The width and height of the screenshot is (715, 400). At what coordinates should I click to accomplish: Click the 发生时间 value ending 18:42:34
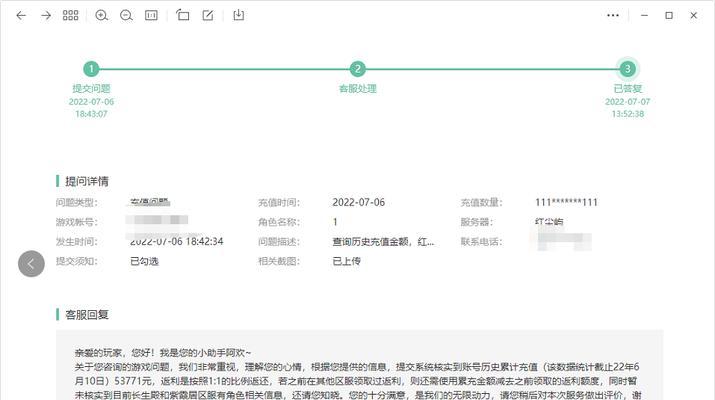(x=176, y=241)
